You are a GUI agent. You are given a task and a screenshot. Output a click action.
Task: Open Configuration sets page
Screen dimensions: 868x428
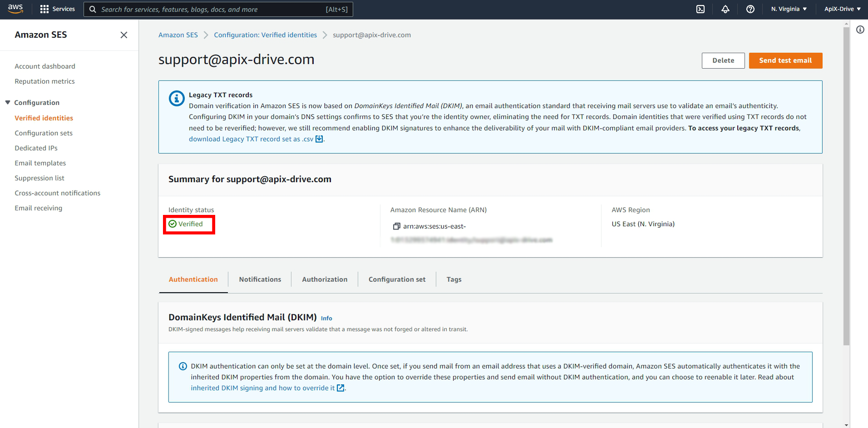point(44,133)
